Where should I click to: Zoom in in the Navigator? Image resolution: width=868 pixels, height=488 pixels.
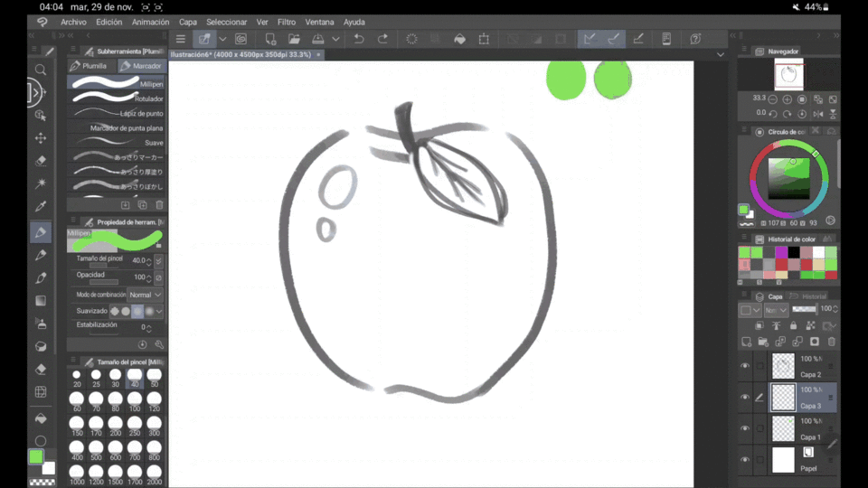pos(788,99)
